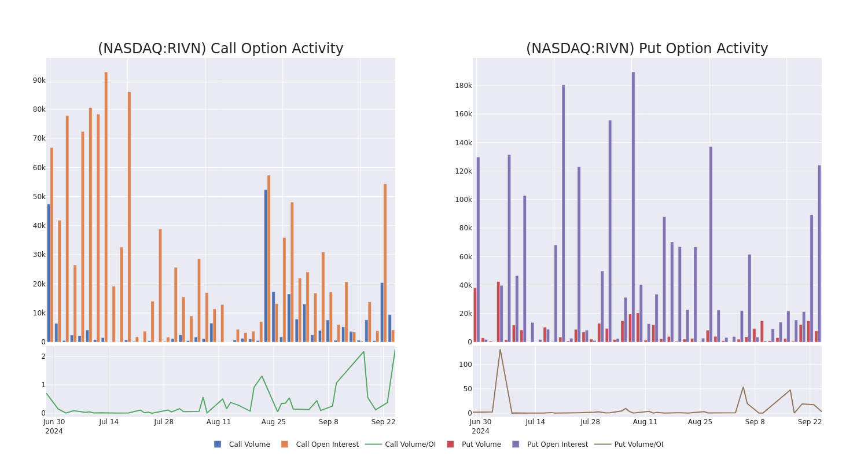This screenshot has height=463, width=868.
Task: Click the Put Open Interest legend swatch
Action: point(516,444)
